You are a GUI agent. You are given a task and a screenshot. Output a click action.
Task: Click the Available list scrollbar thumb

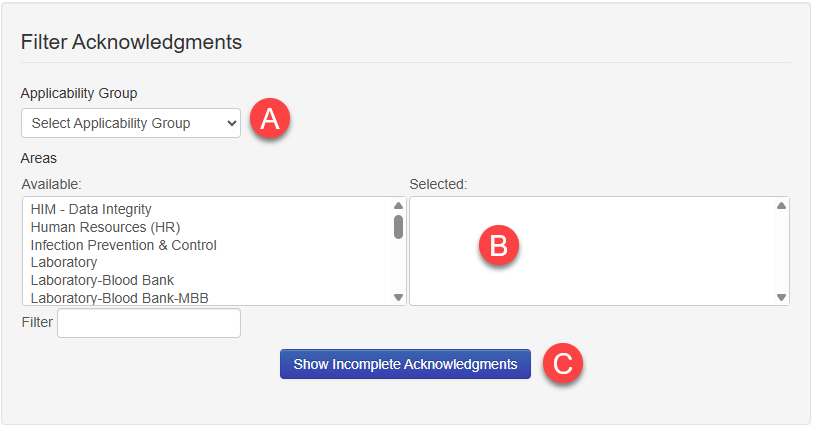coord(398,227)
